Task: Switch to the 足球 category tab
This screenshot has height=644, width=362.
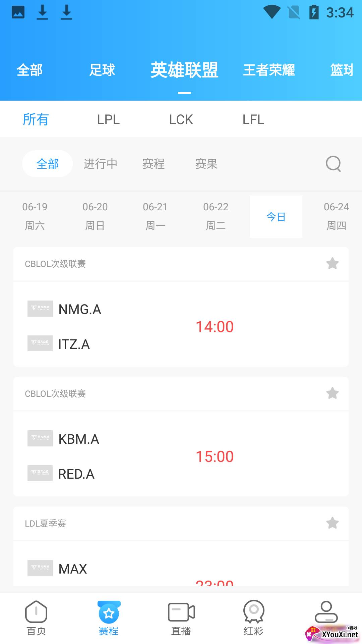Action: click(102, 70)
